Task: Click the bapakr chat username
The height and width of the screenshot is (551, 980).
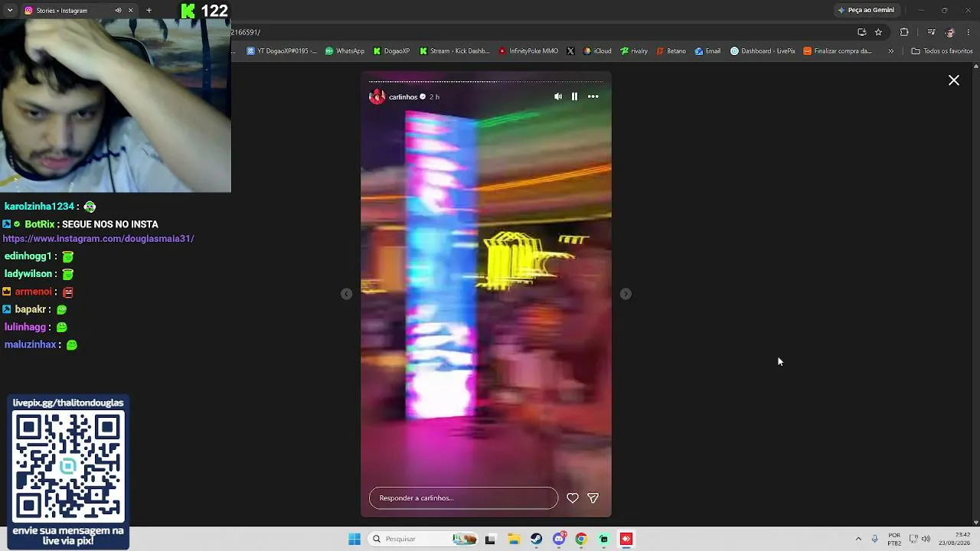Action: click(30, 309)
